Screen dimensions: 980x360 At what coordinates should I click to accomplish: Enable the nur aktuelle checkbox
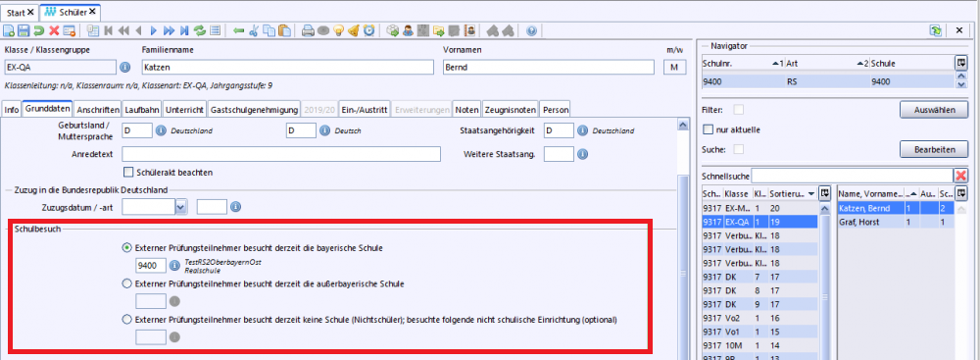709,129
